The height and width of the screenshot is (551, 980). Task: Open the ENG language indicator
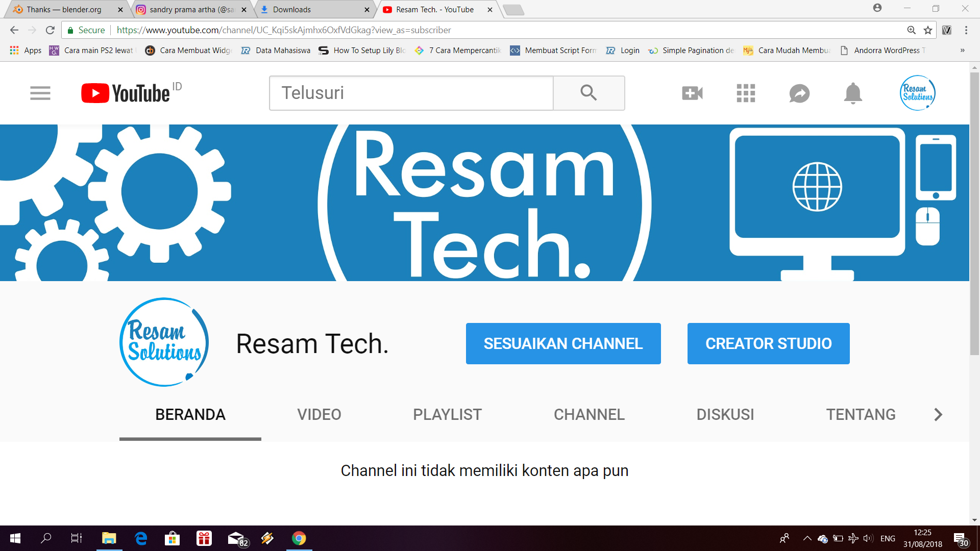[x=888, y=538]
